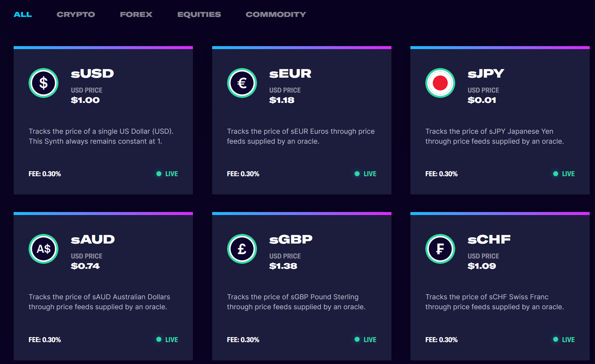The image size is (595, 364).
Task: Select the ALL filter tab
Action: (x=23, y=14)
